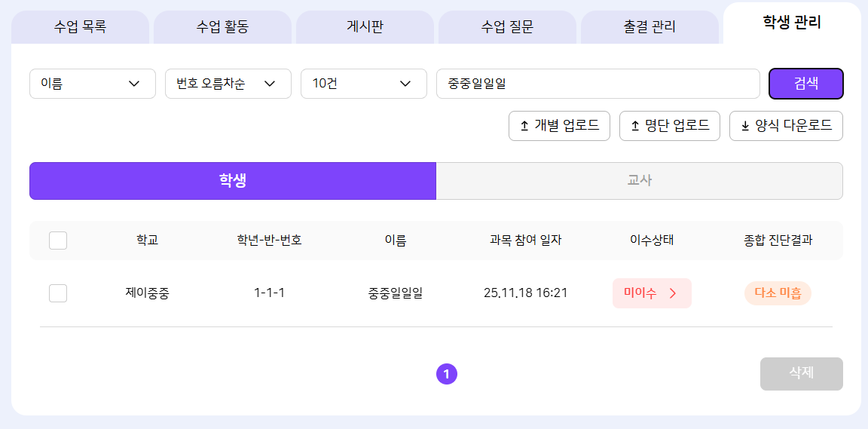The width and height of the screenshot is (868, 429).
Task: Switch to the 수업 목록 tab
Action: pyautogui.click(x=80, y=28)
